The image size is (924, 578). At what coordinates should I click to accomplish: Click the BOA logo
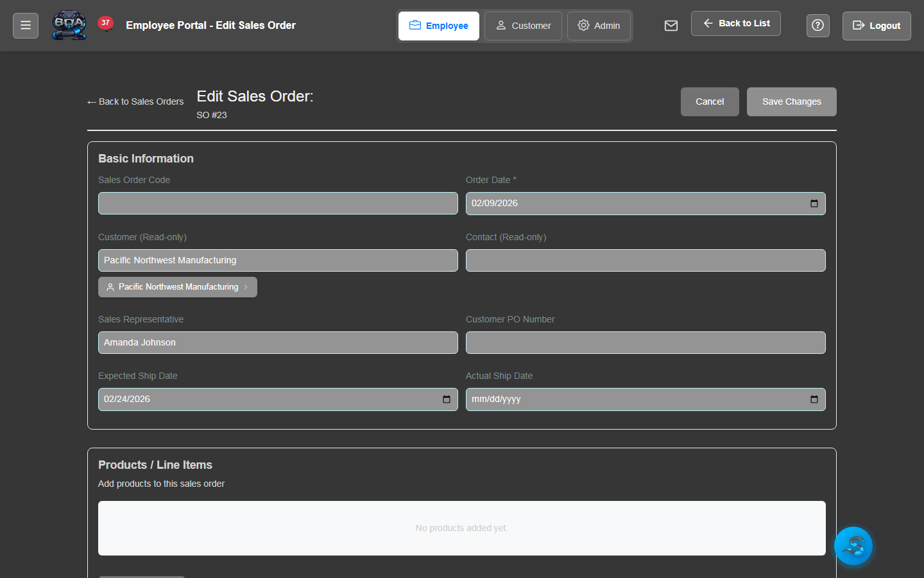coord(69,26)
